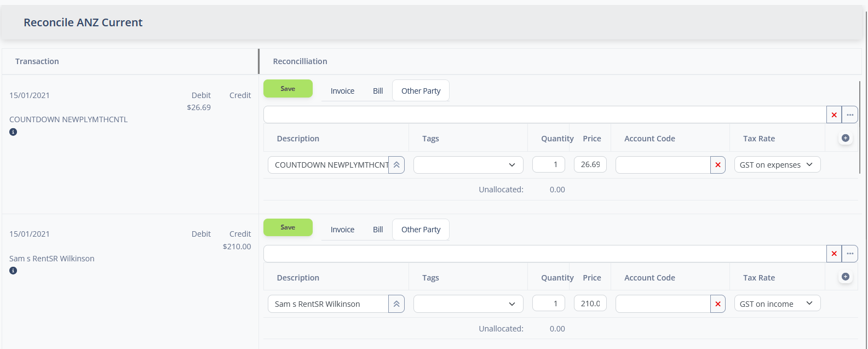Open 'GST on income' tax rate dropdown
The width and height of the screenshot is (868, 349).
[x=777, y=304]
